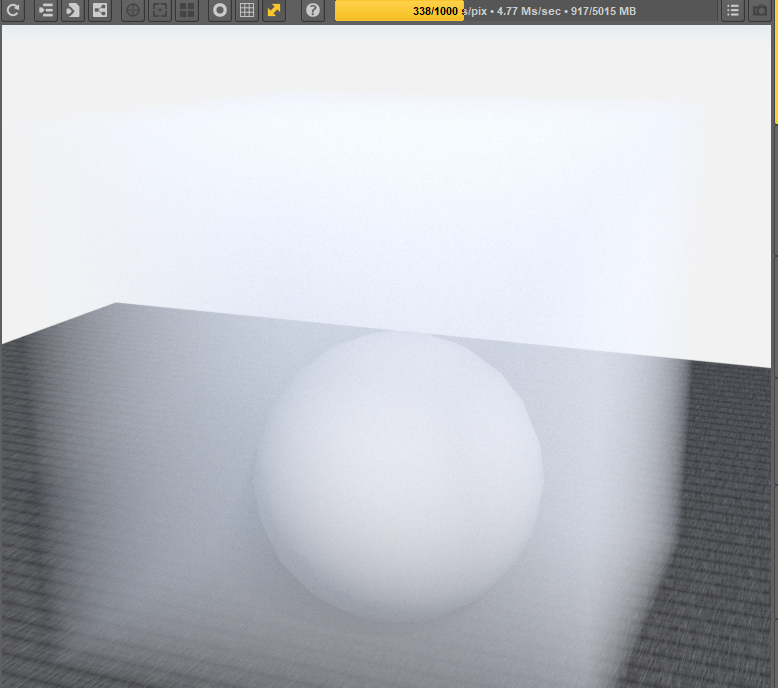Screen dimensions: 778x688
Task: Click the scene list export toolbar icon
Action: click(46, 10)
